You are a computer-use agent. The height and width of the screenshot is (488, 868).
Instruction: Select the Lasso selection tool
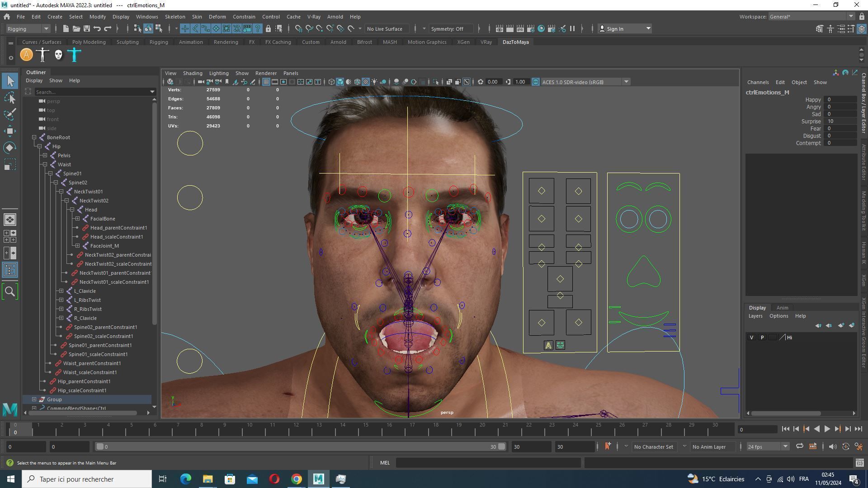(x=10, y=98)
